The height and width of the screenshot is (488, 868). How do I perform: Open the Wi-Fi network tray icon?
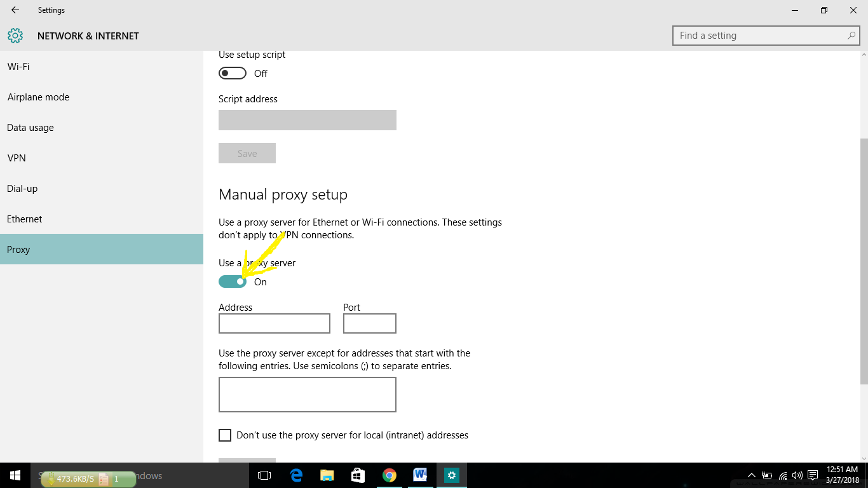pos(783,475)
